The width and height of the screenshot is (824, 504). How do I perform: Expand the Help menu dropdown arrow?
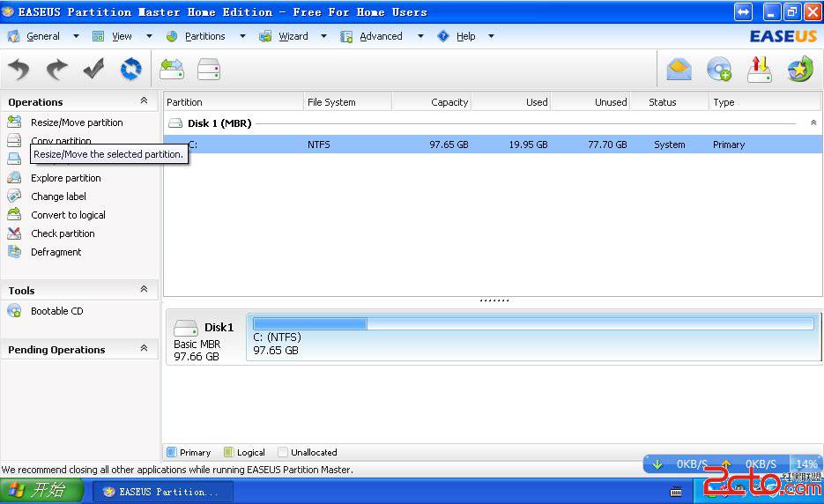[491, 36]
